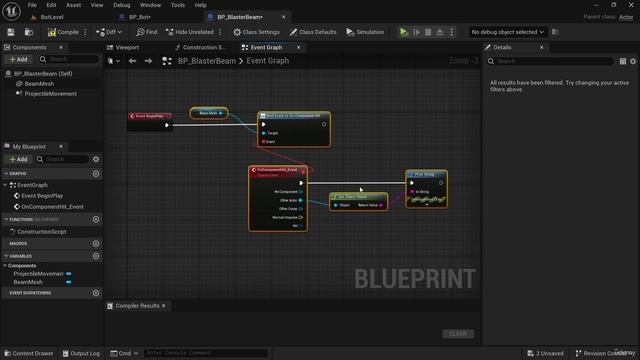Open Class Settings
This screenshot has height=360, width=640.
pyautogui.click(x=256, y=32)
